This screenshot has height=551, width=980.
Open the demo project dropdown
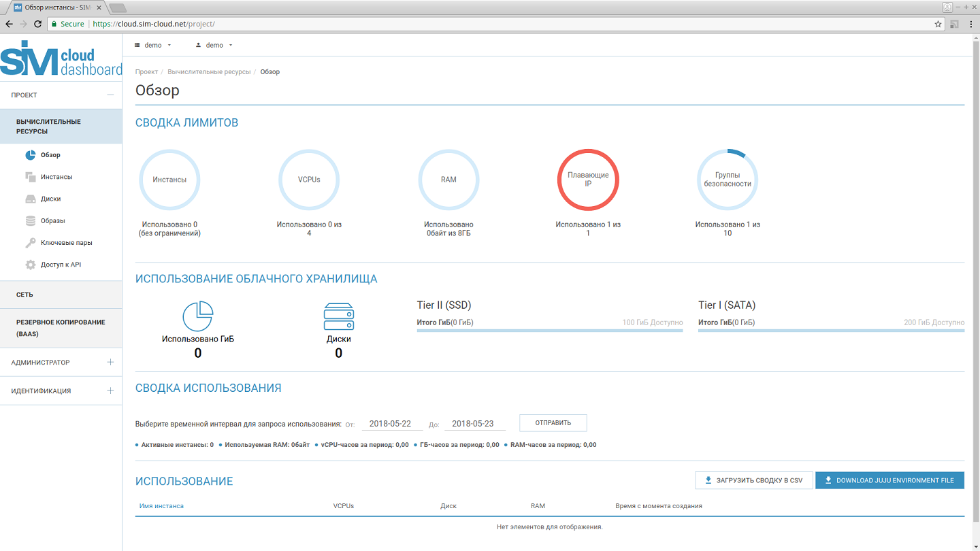tap(153, 46)
